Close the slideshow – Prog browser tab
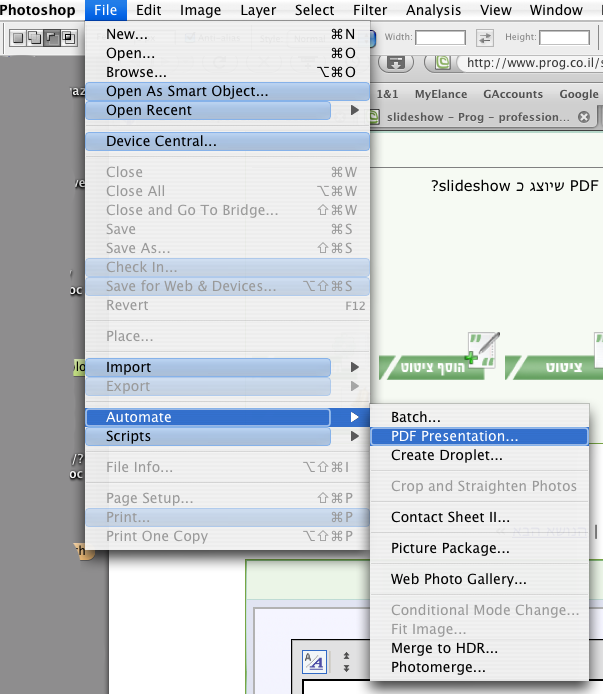The height and width of the screenshot is (694, 603). tap(584, 117)
